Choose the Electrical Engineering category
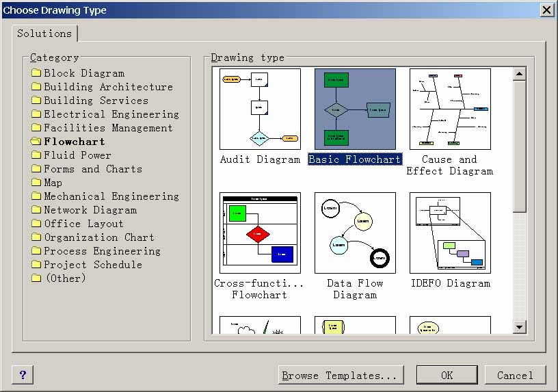Screen dimensions: 558x392 [111, 114]
